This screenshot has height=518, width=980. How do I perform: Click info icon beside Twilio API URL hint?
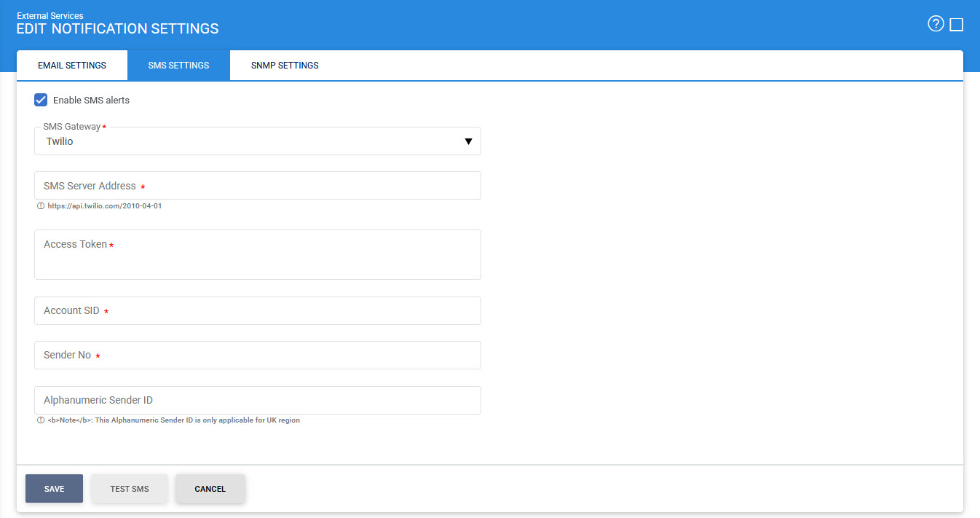(41, 206)
